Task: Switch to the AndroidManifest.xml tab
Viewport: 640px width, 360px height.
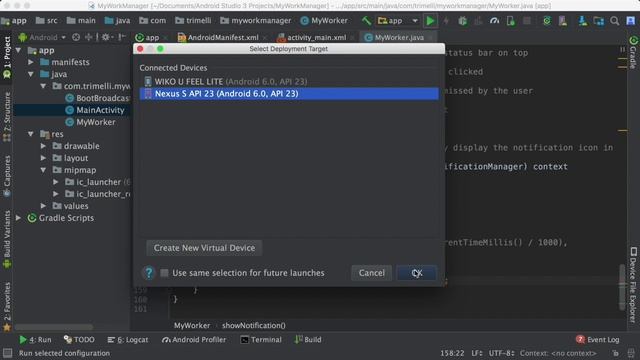Action: tap(222, 37)
